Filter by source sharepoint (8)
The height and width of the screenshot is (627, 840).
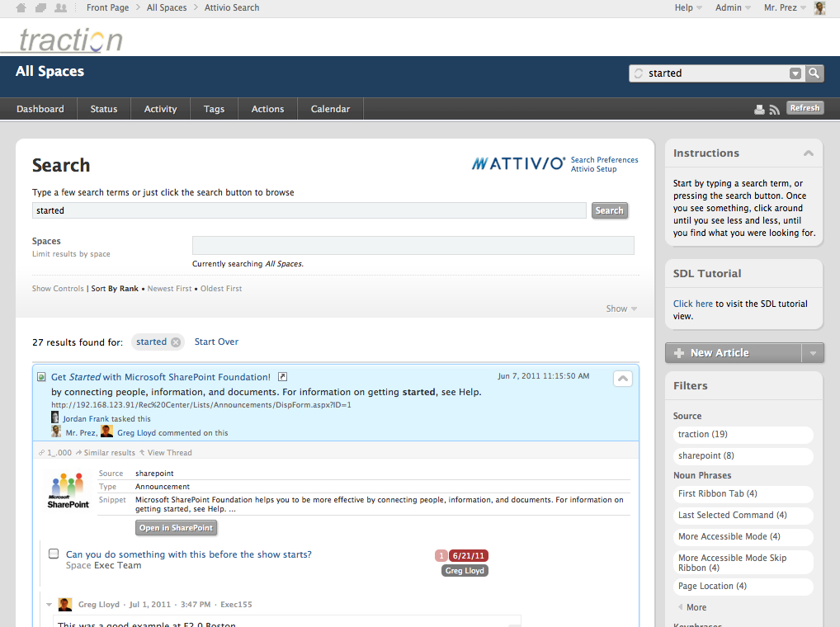(743, 455)
